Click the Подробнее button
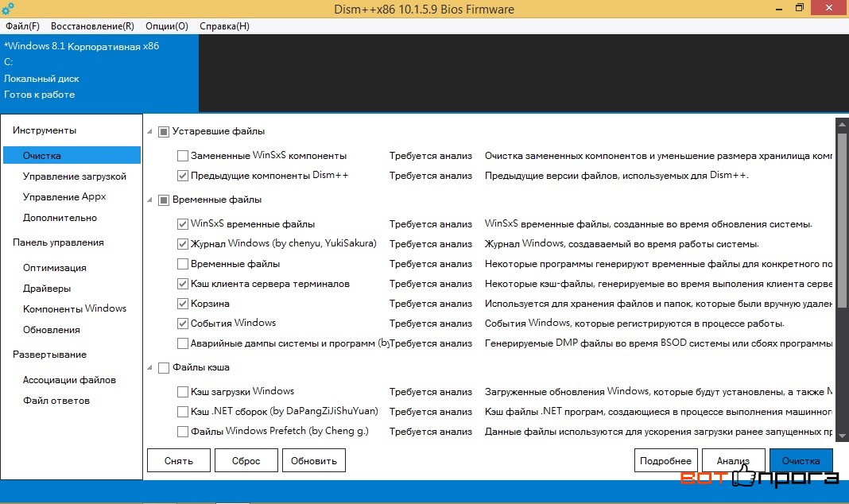The height and width of the screenshot is (504, 849). point(665,461)
